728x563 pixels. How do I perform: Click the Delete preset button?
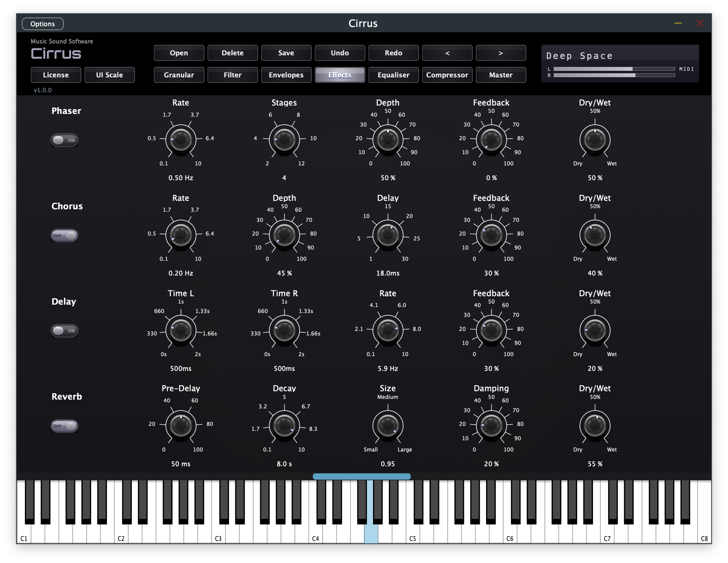tap(232, 53)
